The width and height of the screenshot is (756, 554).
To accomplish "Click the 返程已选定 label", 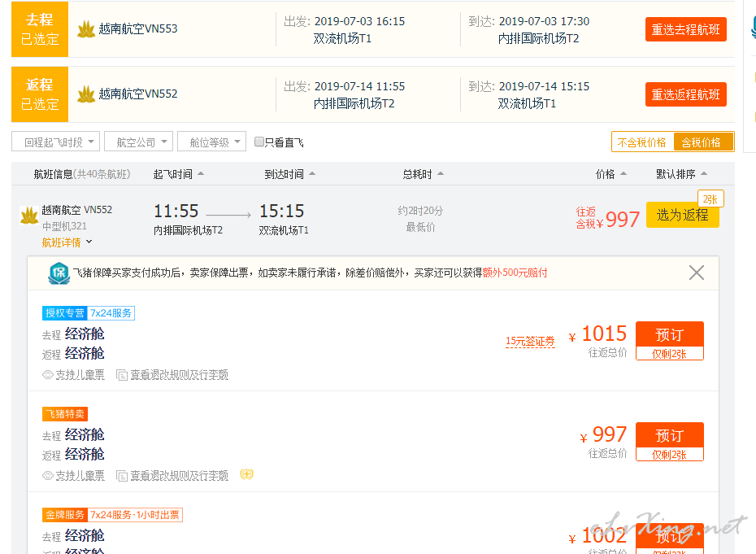I will [40, 94].
